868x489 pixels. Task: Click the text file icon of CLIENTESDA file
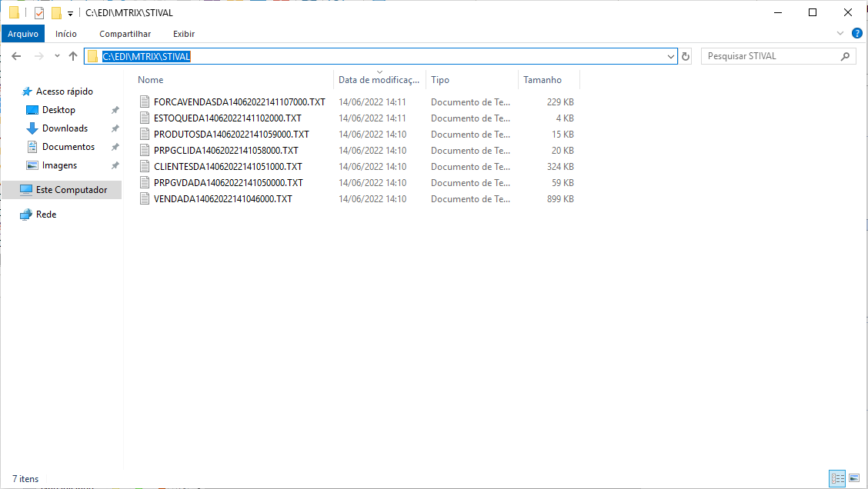pyautogui.click(x=145, y=166)
